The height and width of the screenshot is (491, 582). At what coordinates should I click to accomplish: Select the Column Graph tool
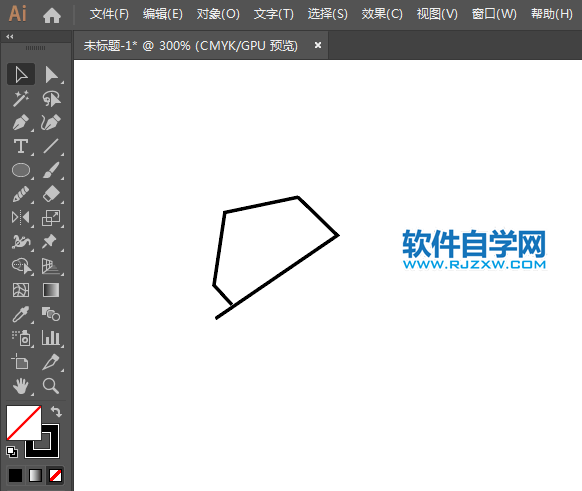pos(52,338)
